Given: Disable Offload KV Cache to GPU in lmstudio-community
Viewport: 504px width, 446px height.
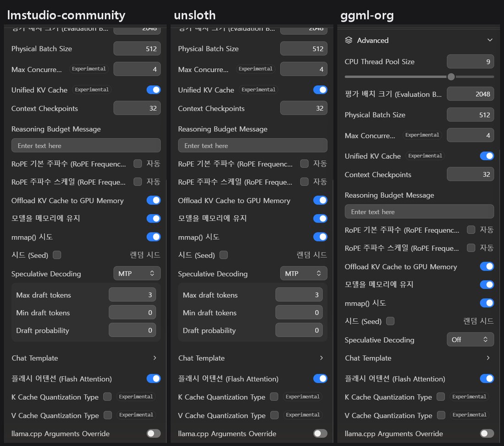Looking at the screenshot, I should pyautogui.click(x=153, y=200).
